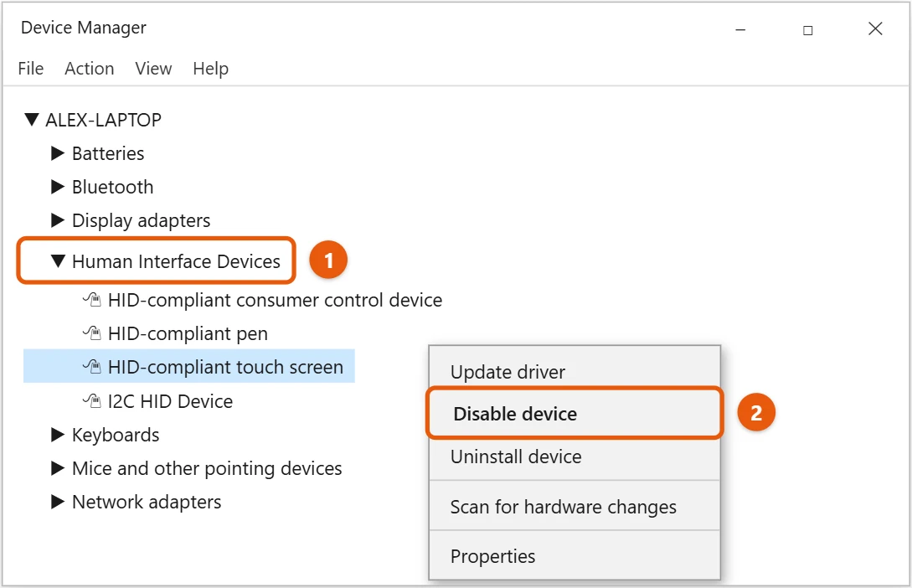Select the Batteries label
Viewport: 912px width, 588px height.
[x=108, y=153]
